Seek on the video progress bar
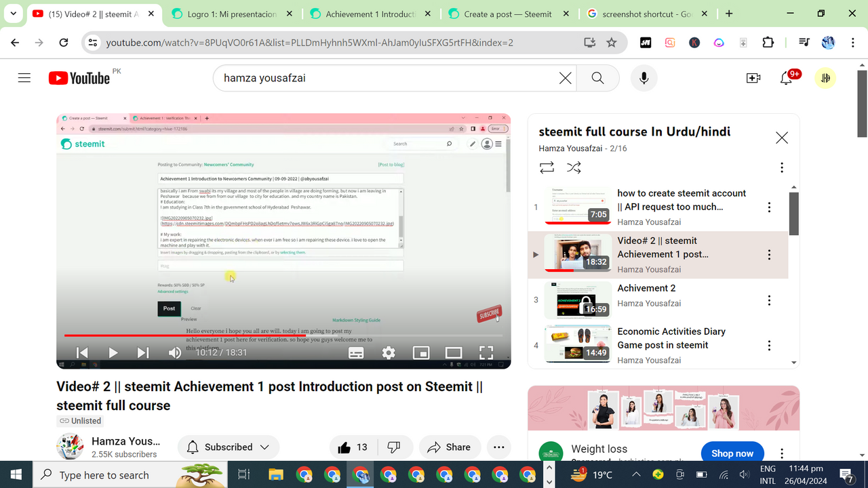 coord(283,335)
